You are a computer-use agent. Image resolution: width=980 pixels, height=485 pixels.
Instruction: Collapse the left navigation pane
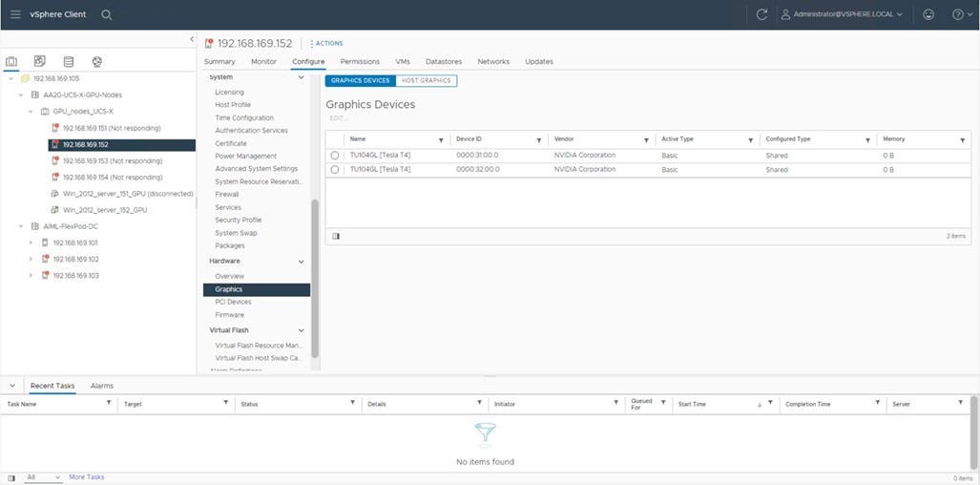click(192, 39)
